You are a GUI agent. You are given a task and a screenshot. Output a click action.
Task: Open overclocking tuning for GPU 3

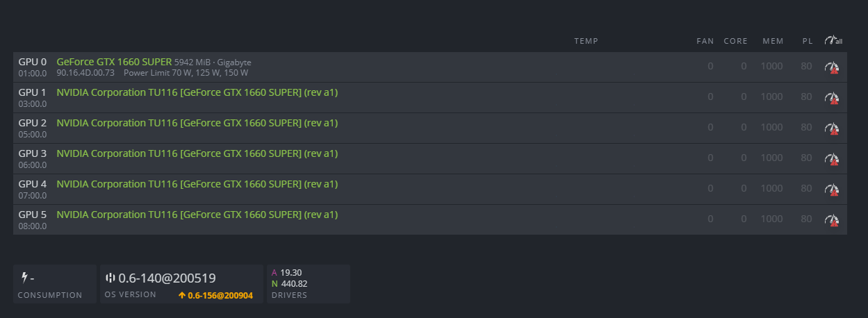click(832, 159)
